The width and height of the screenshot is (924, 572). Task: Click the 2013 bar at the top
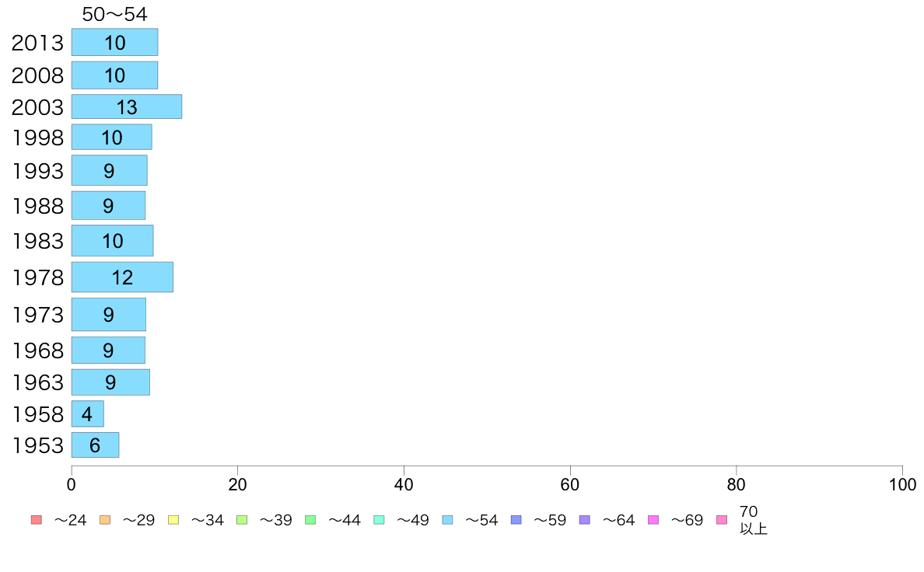(114, 43)
